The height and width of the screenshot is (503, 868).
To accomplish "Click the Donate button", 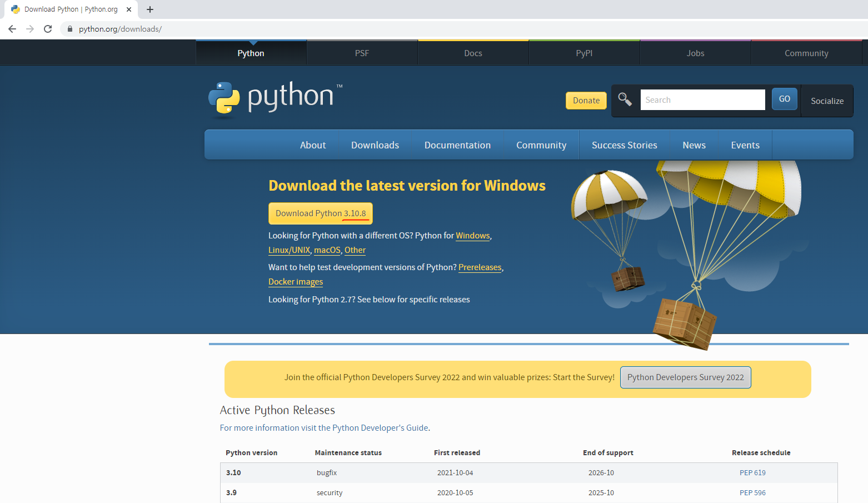I will [x=586, y=101].
